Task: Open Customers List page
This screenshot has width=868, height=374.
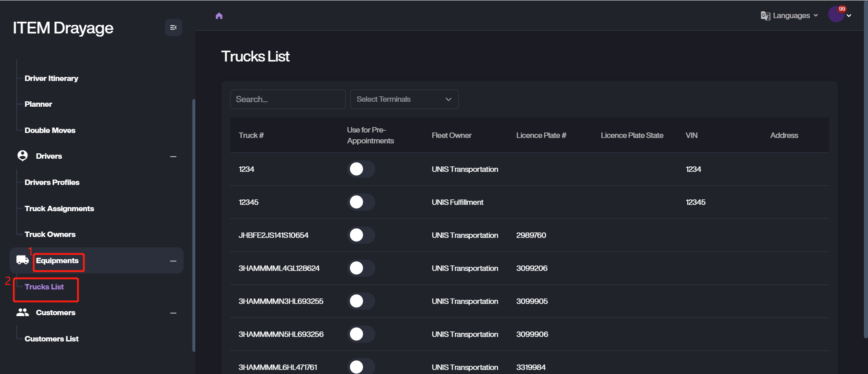Action: coord(52,339)
